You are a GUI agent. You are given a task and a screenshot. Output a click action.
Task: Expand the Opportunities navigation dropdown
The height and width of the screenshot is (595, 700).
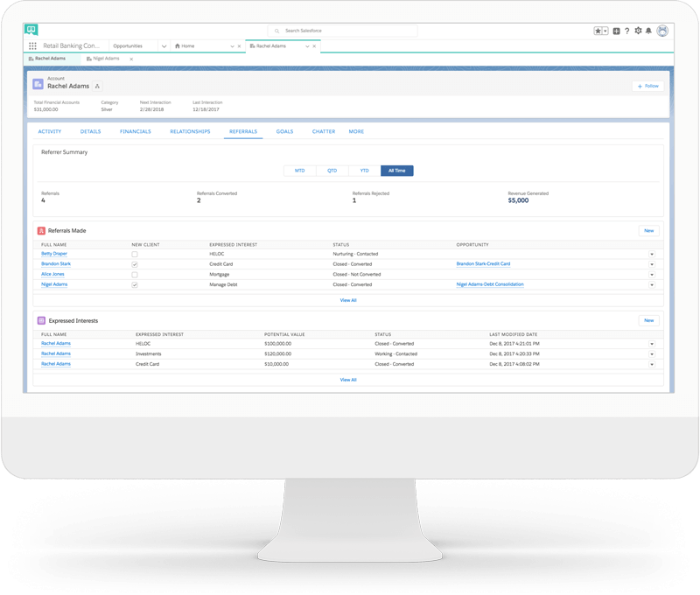coord(164,45)
